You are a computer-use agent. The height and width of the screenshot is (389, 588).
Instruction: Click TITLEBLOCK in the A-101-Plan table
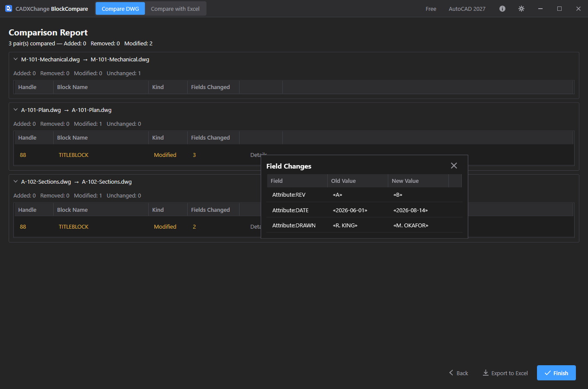(x=73, y=155)
